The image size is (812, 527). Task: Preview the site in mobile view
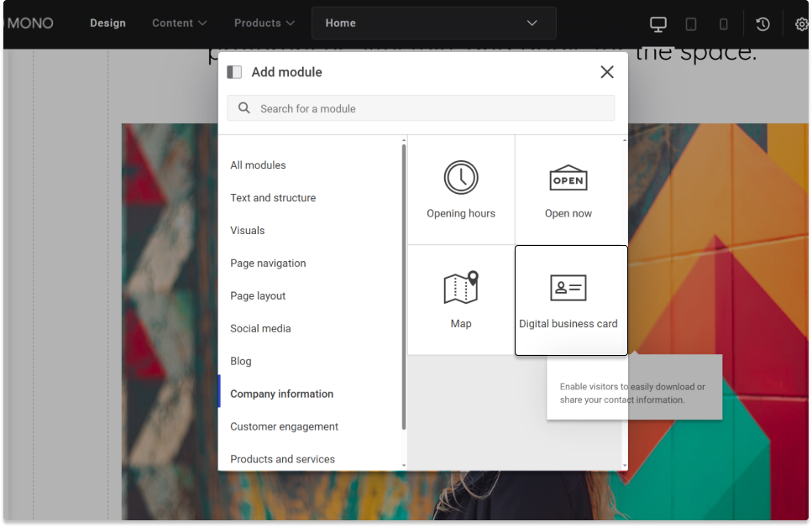[723, 23]
